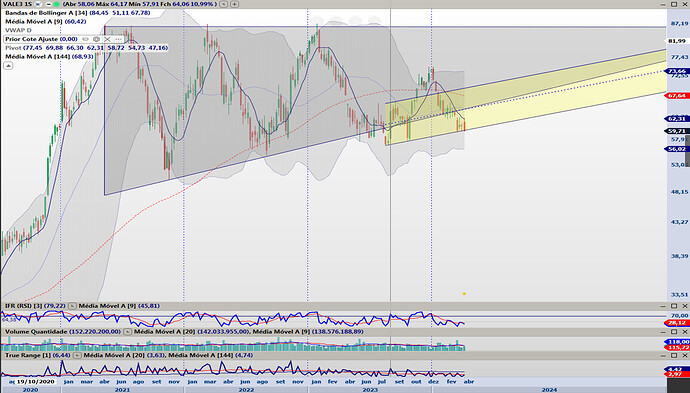Open the True Range indicator dropdown
The width and height of the screenshot is (690, 393).
77,355
